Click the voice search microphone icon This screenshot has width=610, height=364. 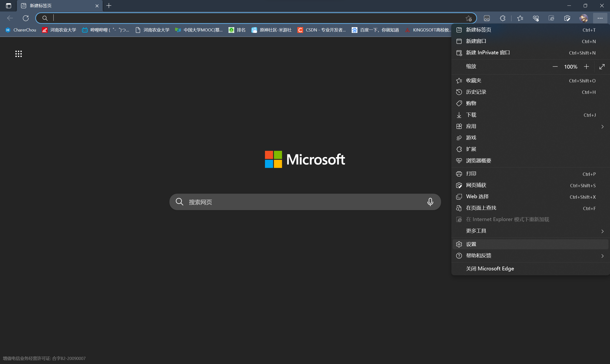tap(430, 202)
